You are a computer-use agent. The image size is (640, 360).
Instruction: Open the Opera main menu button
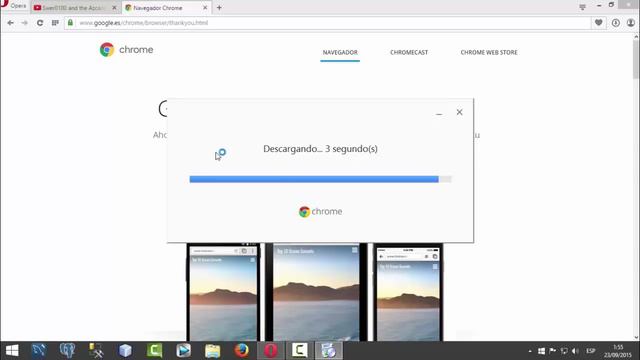pyautogui.click(x=15, y=6)
